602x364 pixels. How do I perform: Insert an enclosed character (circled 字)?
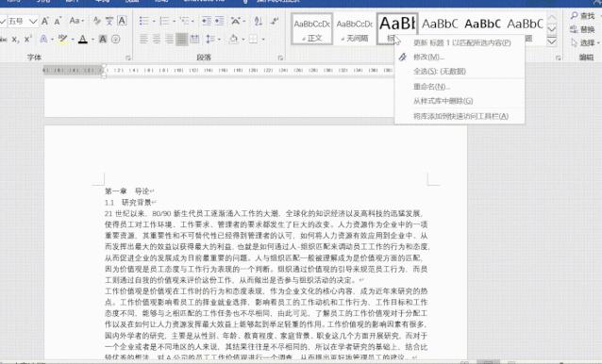(x=115, y=39)
